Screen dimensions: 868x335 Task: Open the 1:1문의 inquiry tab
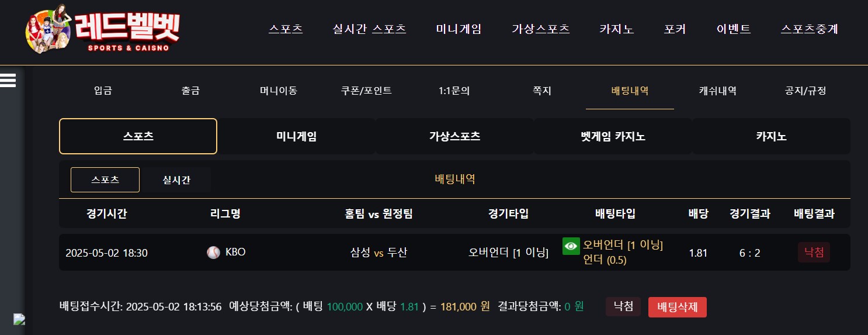click(454, 91)
